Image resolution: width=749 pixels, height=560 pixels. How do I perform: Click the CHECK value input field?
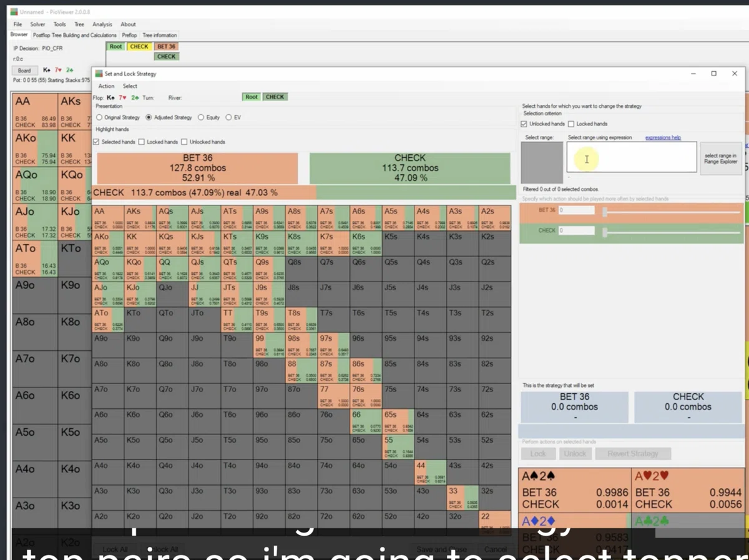tap(576, 230)
